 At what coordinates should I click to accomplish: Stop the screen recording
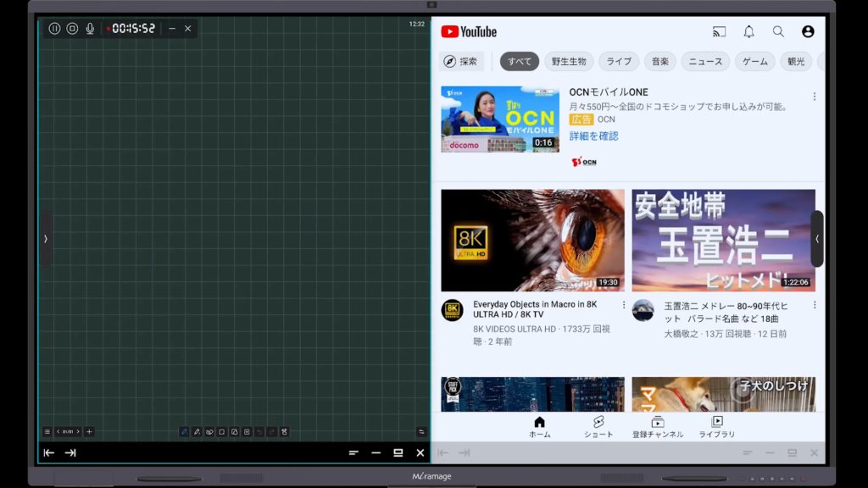(72, 28)
